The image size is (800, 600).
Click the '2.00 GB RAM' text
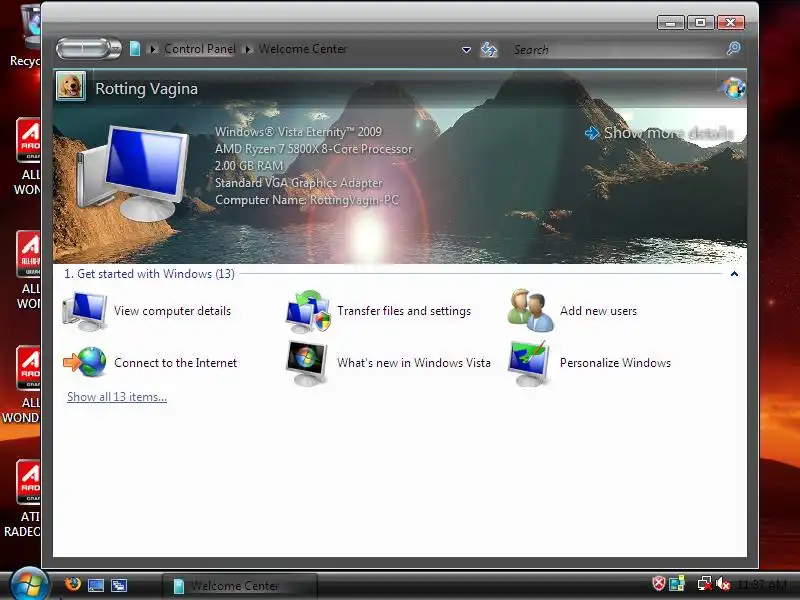(249, 166)
